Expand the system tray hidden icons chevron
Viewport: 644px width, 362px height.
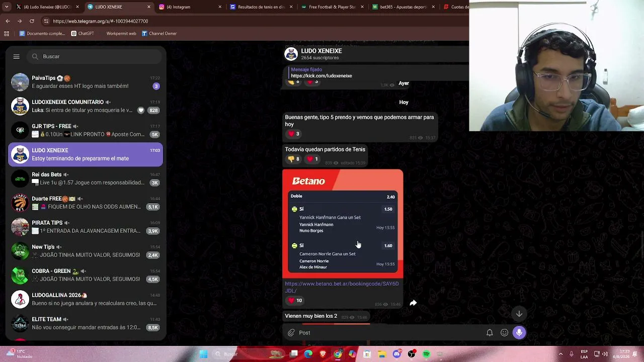pyautogui.click(x=560, y=354)
